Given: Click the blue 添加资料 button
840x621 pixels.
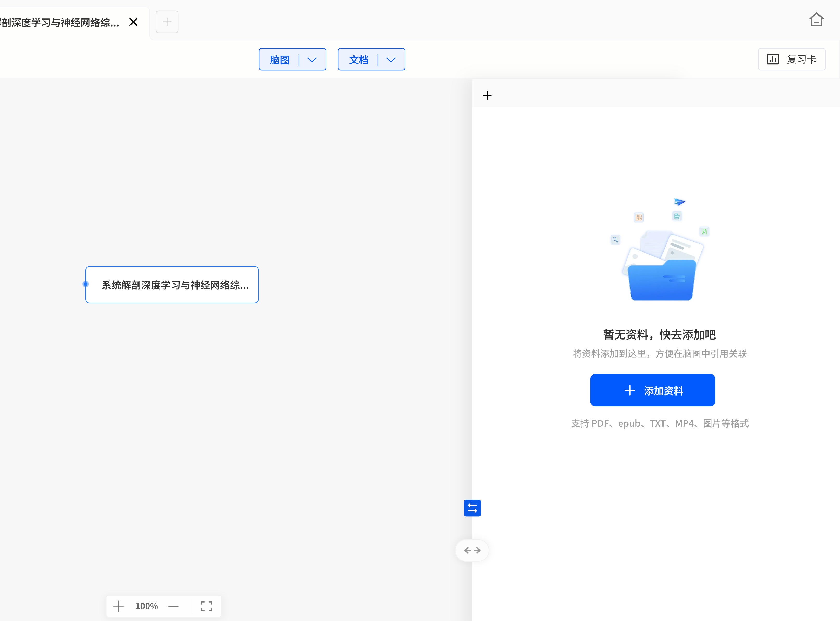Looking at the screenshot, I should coord(653,390).
